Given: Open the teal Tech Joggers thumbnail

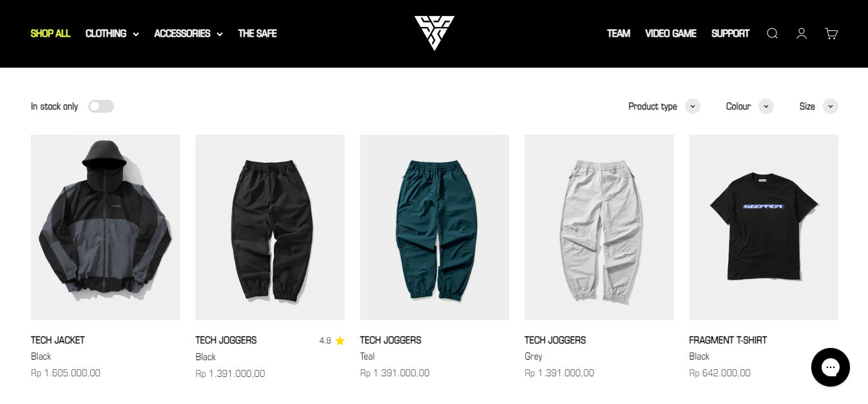Looking at the screenshot, I should 434,227.
